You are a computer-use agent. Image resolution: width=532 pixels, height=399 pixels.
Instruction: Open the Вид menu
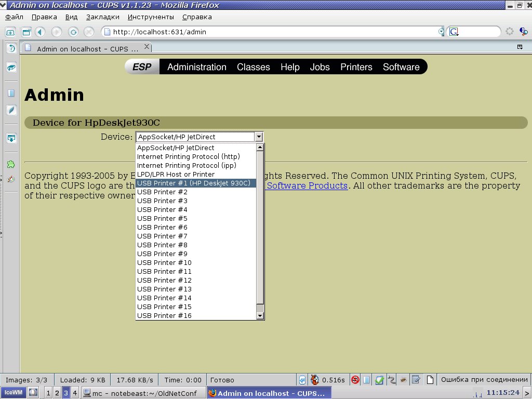click(71, 17)
